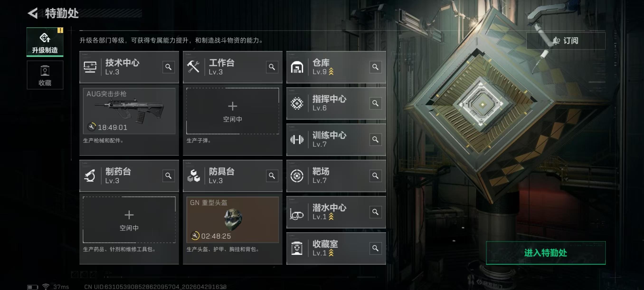The width and height of the screenshot is (644, 290).
Task: Open the magnifier on 技术中心 card
Action: [169, 67]
